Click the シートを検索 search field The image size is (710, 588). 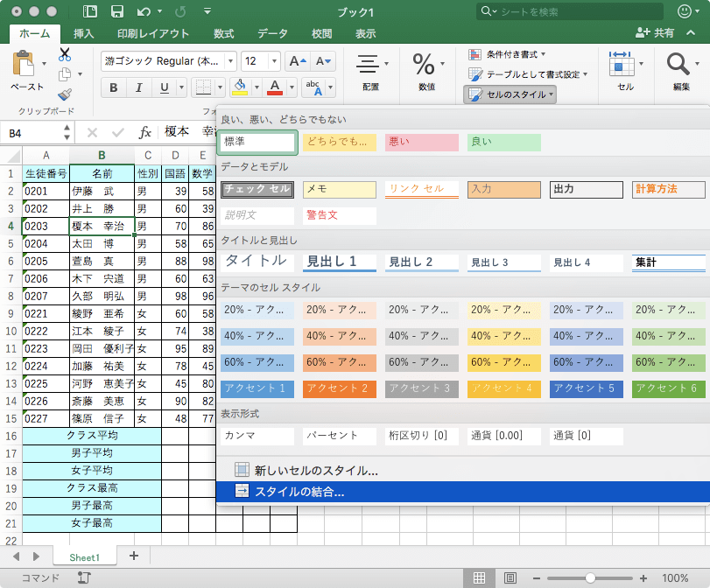coord(570,11)
